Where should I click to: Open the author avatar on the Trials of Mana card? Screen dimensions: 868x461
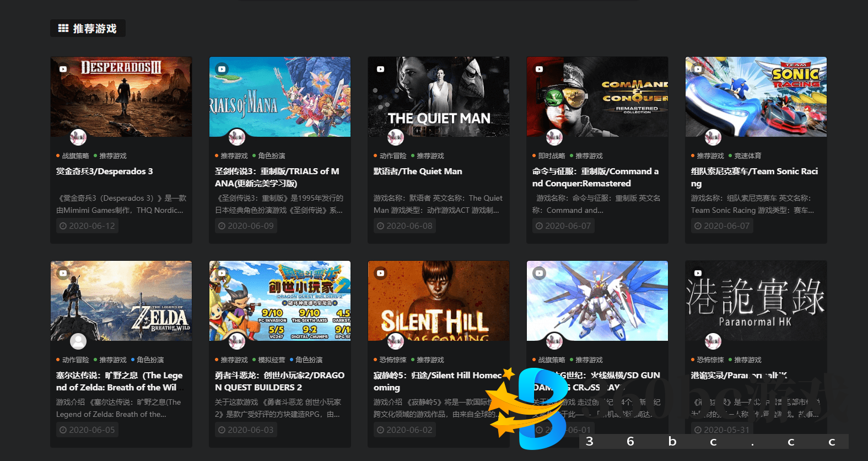coord(237,137)
